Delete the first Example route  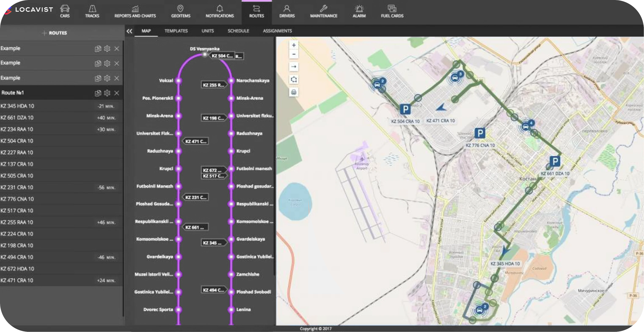(x=117, y=49)
